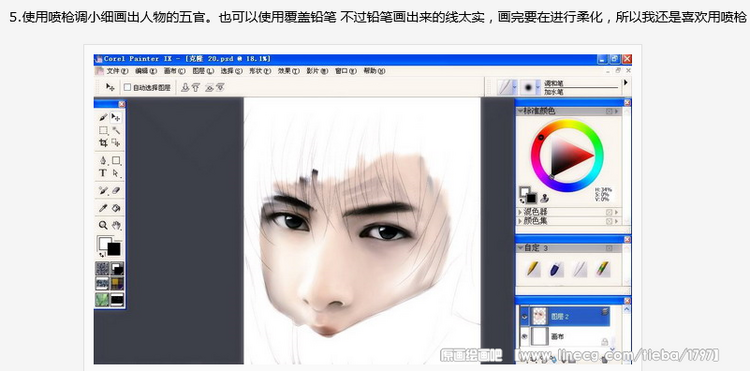This screenshot has height=371, width=750.
Task: Select the blue pen custom brush
Action: pos(556,269)
